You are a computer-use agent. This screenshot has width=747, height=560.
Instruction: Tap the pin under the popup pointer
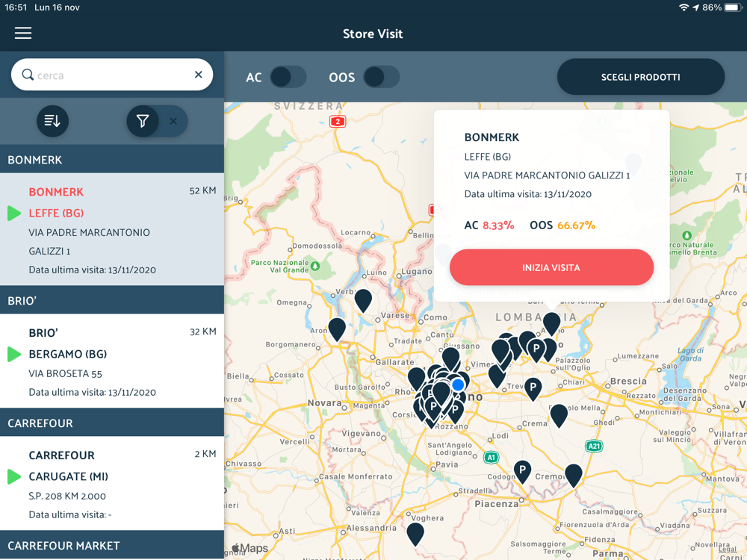pos(552,323)
